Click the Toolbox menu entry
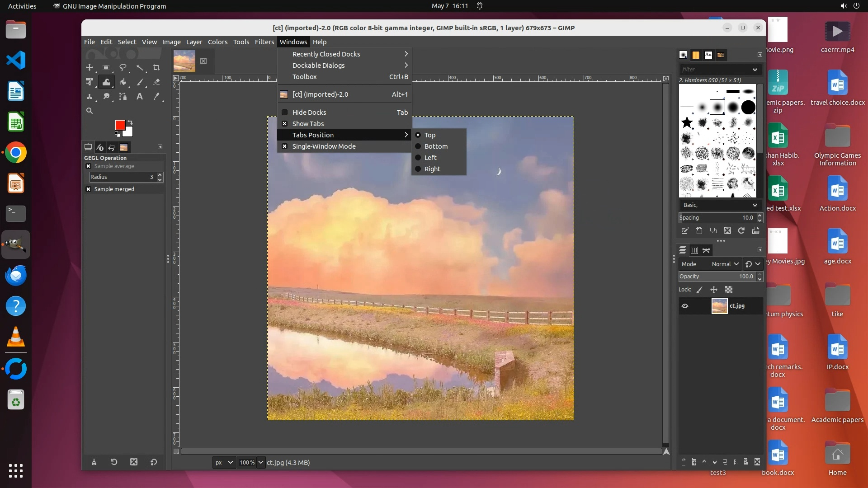Viewport: 868px width, 488px height. click(x=304, y=77)
